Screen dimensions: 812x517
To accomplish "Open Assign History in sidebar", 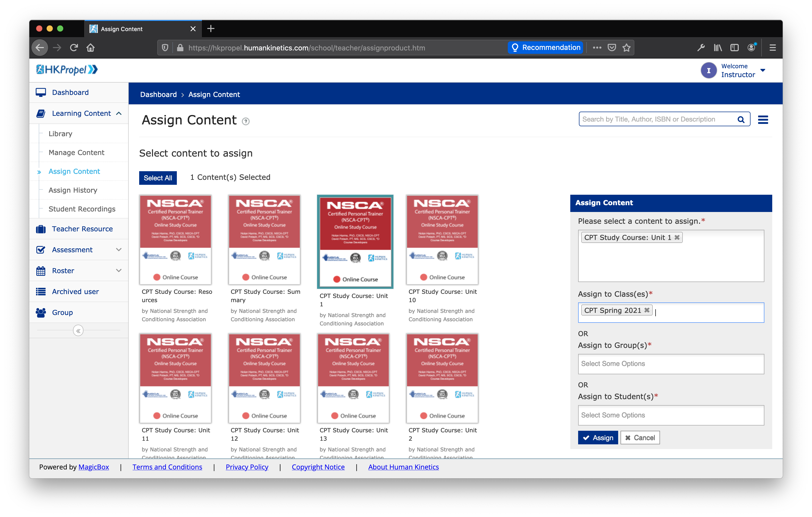I will tap(73, 190).
